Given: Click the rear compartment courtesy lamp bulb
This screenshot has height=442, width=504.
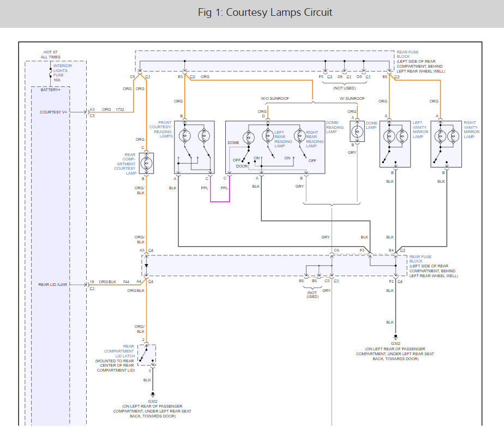Looking at the screenshot, I should pyautogui.click(x=147, y=162).
